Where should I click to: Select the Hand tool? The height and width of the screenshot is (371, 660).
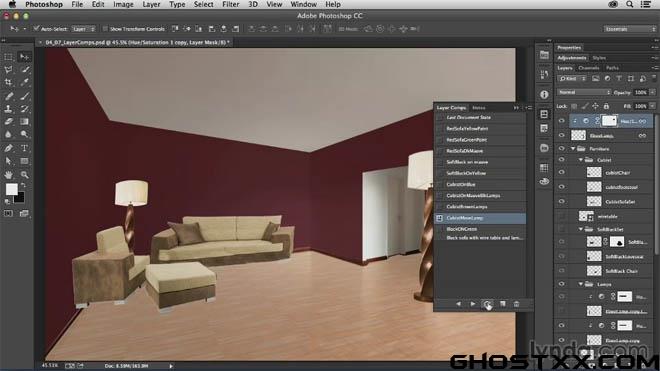pos(8,174)
